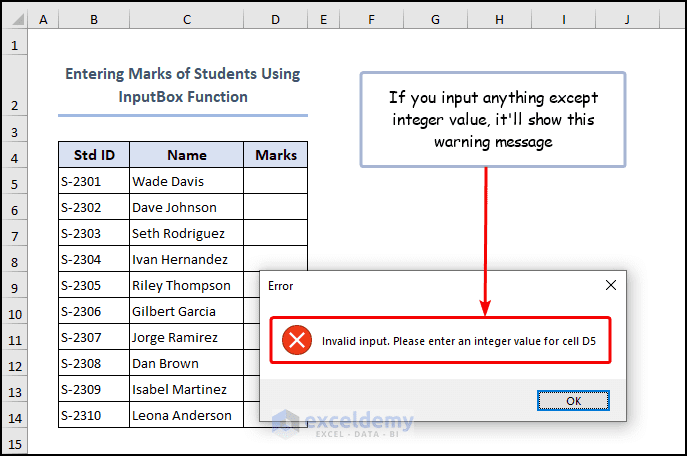Click the red error icon in dialog

297,340
